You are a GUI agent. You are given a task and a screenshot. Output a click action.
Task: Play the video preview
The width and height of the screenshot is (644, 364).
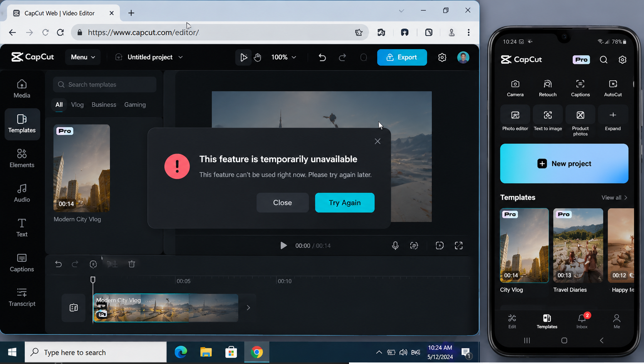283,246
